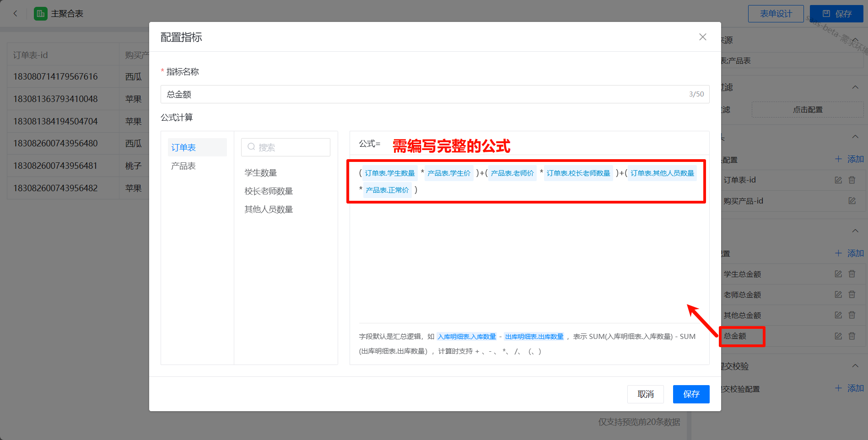Insert 校长老师数量 field into formula
This screenshot has height=440, width=868.
(269, 191)
